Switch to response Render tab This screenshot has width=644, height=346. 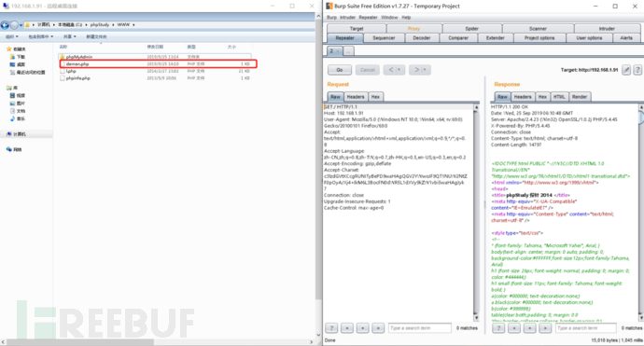(579, 97)
